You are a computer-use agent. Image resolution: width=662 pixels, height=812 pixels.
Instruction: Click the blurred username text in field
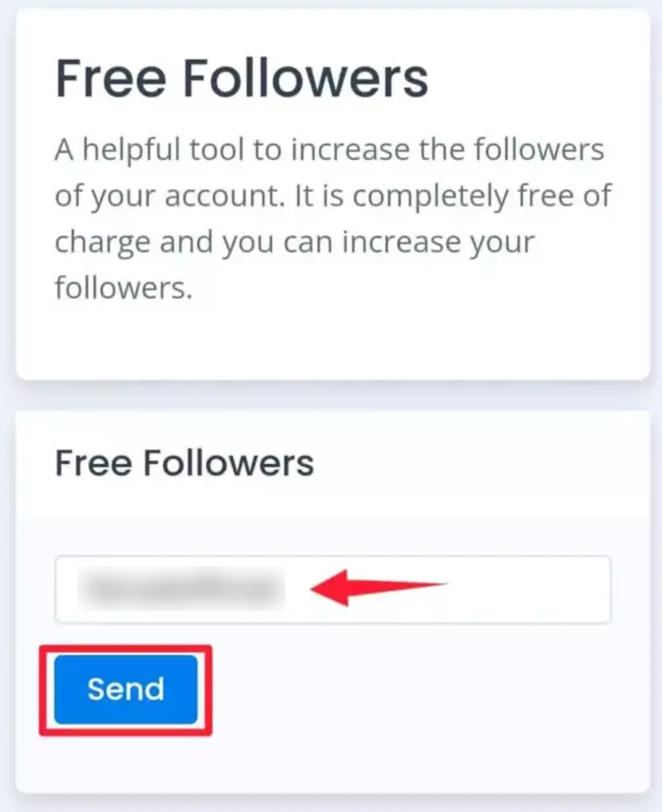(x=181, y=589)
